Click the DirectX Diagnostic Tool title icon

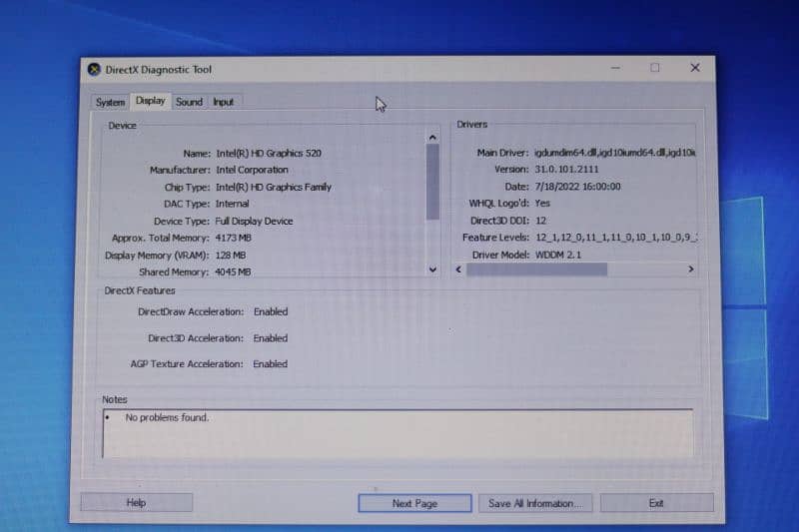(x=94, y=69)
